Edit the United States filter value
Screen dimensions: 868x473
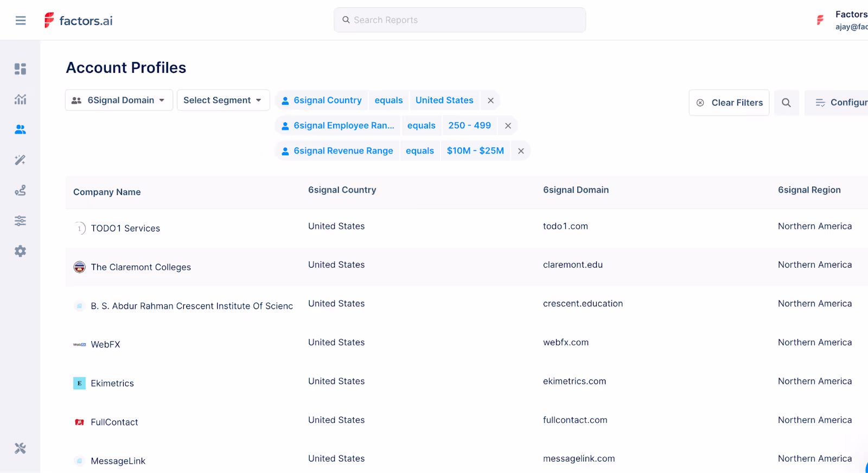coord(444,100)
